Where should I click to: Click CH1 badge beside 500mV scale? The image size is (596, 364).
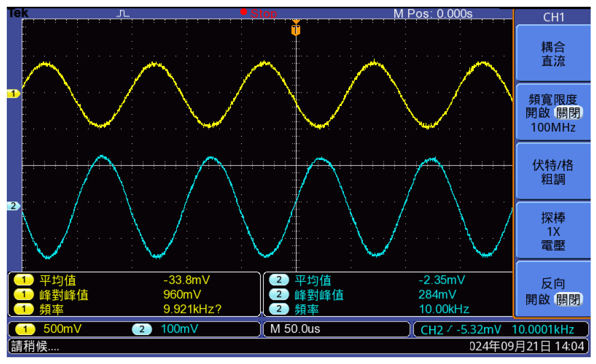tap(25, 329)
